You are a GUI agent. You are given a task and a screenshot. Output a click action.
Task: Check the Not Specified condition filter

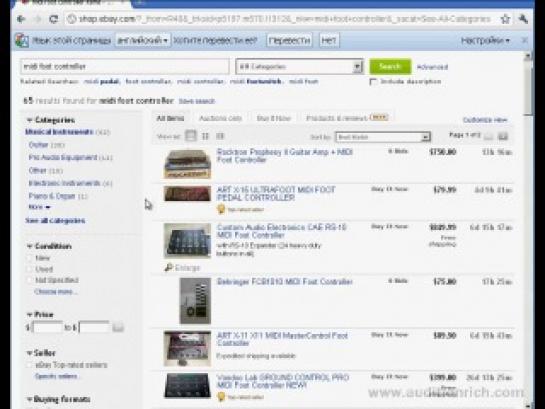click(30, 280)
